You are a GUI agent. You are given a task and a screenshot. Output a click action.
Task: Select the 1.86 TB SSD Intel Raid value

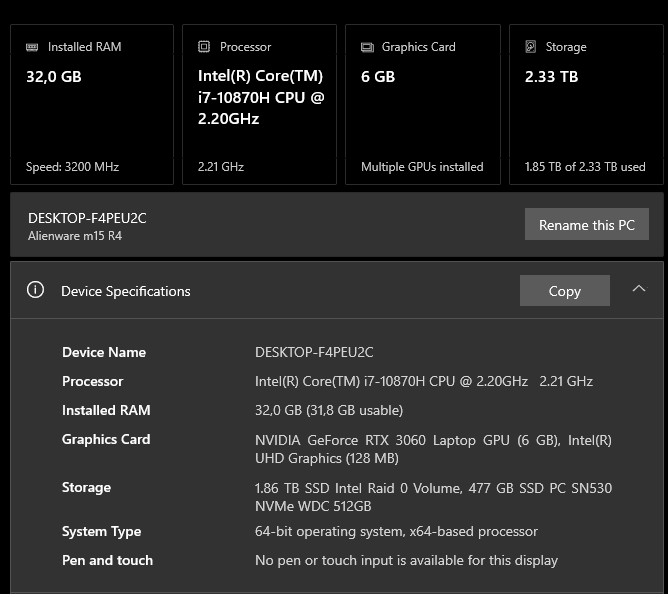(433, 497)
